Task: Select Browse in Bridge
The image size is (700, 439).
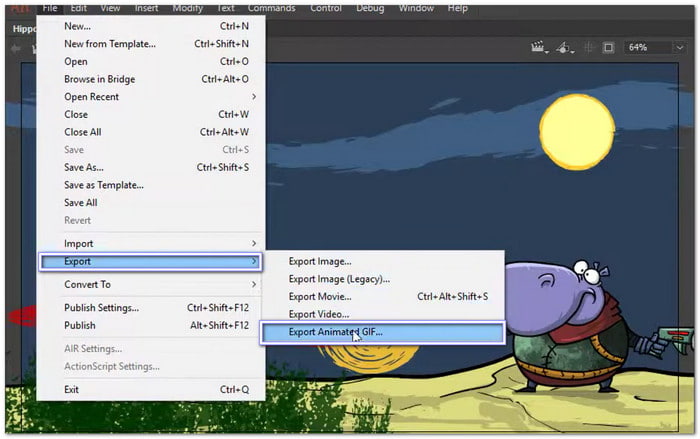Action: tap(151, 79)
